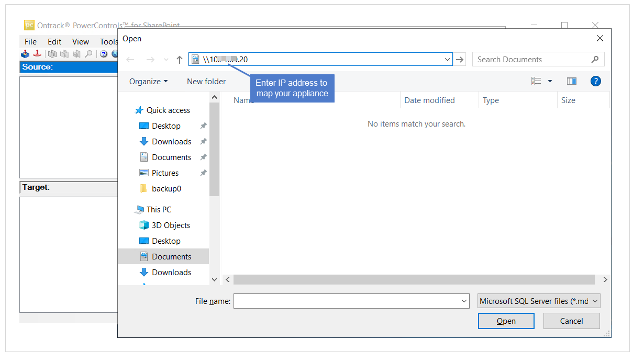Click the Open button
The height and width of the screenshot is (363, 644).
point(506,321)
